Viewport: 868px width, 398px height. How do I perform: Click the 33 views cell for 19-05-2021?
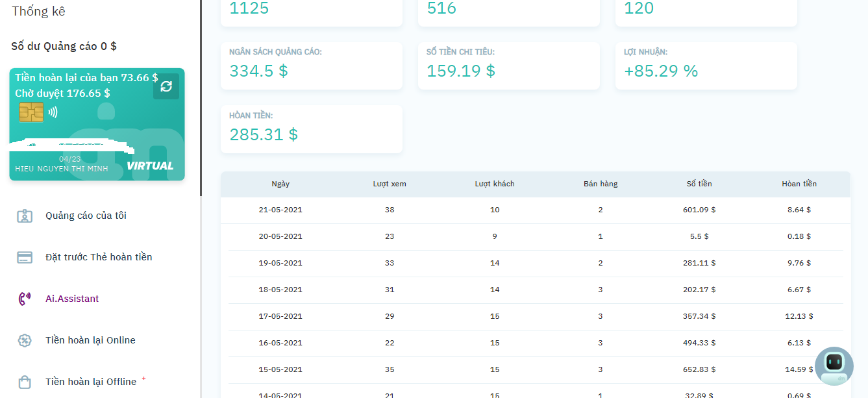point(390,263)
